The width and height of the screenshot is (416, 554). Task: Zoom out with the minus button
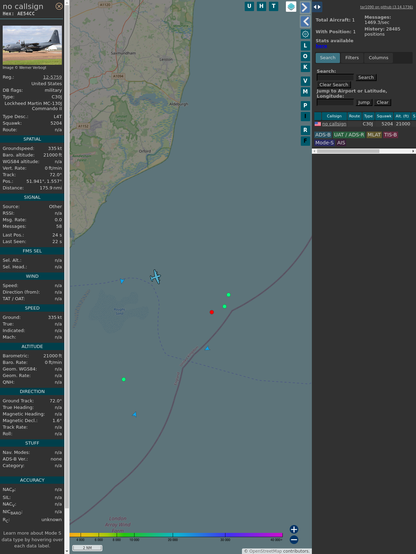[x=294, y=540]
